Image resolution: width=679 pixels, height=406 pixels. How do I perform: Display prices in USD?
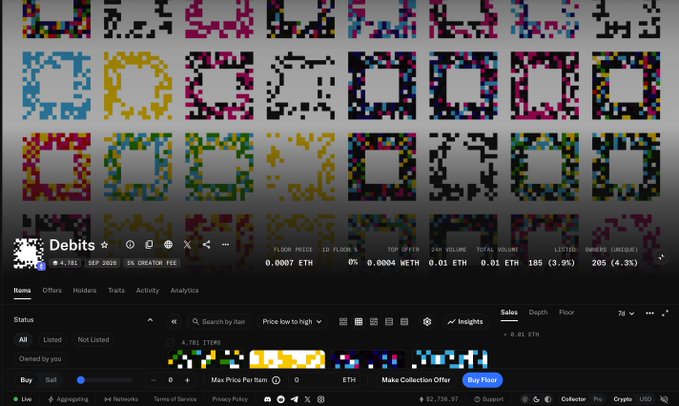645,399
